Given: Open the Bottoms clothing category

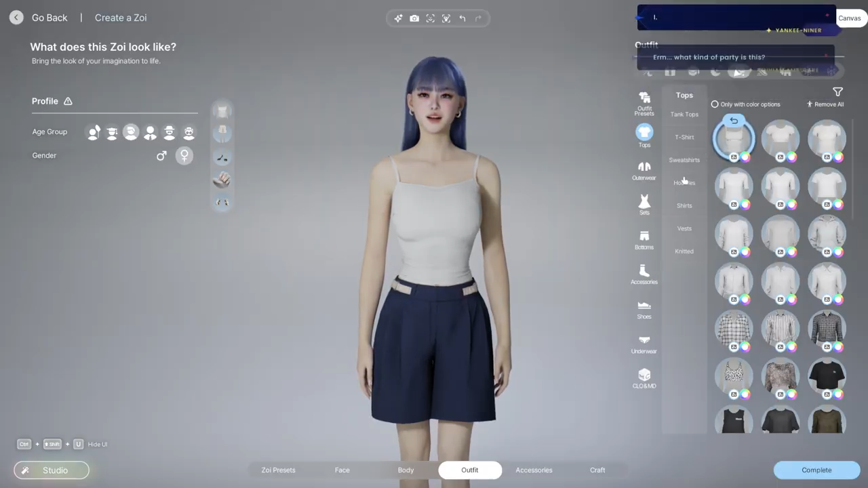Looking at the screenshot, I should tap(644, 239).
